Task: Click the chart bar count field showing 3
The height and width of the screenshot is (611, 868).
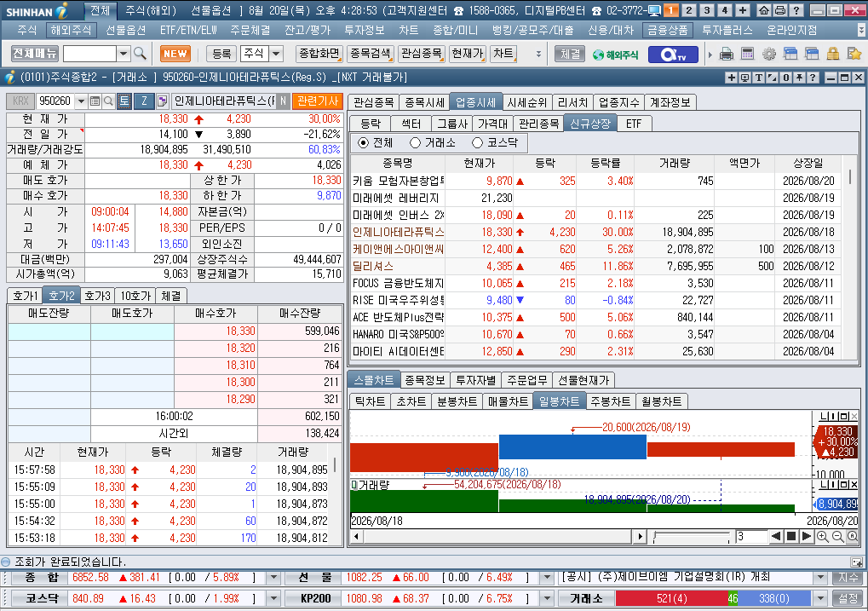Action: [x=750, y=536]
